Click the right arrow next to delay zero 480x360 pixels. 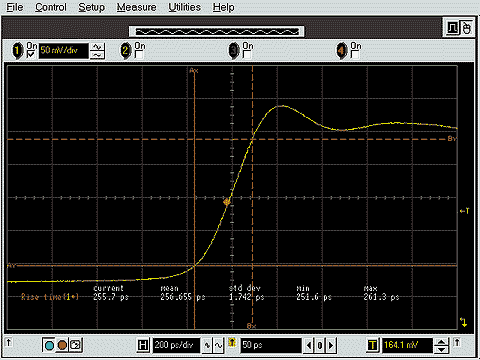pyautogui.click(x=331, y=345)
